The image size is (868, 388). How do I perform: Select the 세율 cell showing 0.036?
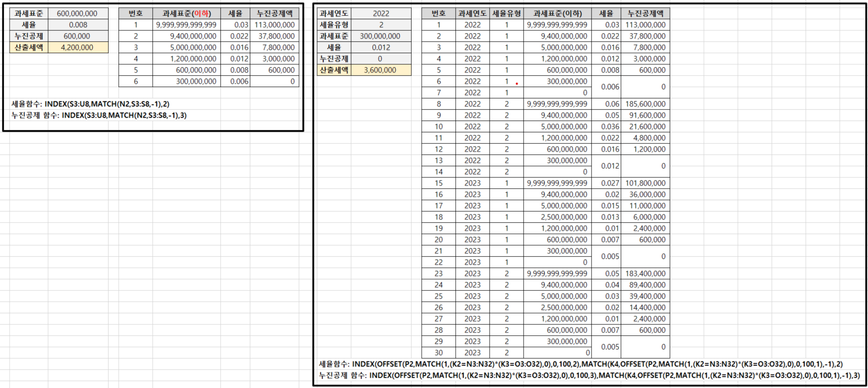[x=606, y=127]
